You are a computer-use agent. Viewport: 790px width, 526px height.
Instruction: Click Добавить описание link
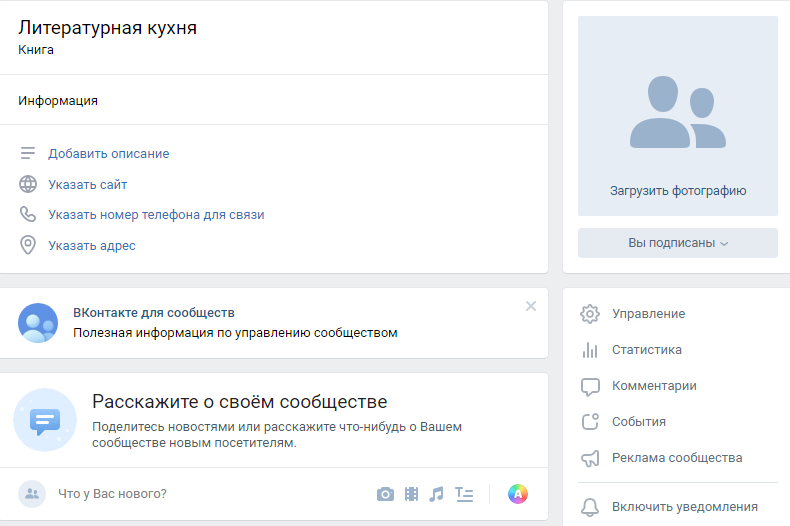pos(109,154)
